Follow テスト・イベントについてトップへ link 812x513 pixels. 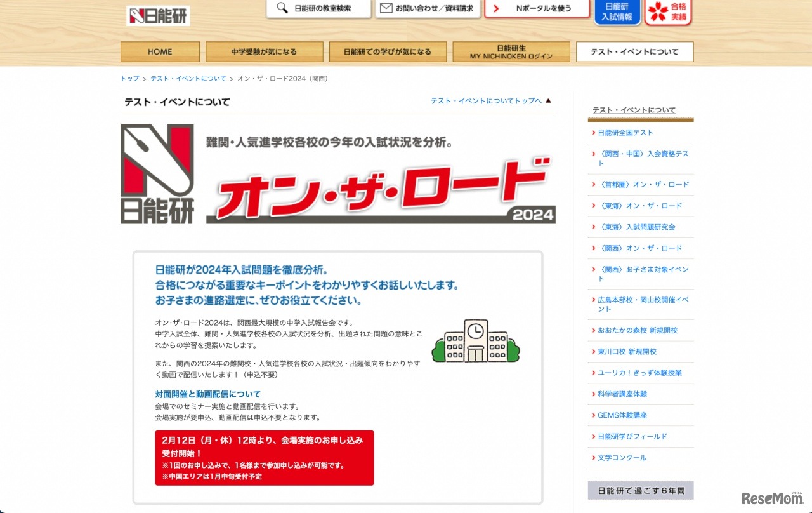click(487, 101)
